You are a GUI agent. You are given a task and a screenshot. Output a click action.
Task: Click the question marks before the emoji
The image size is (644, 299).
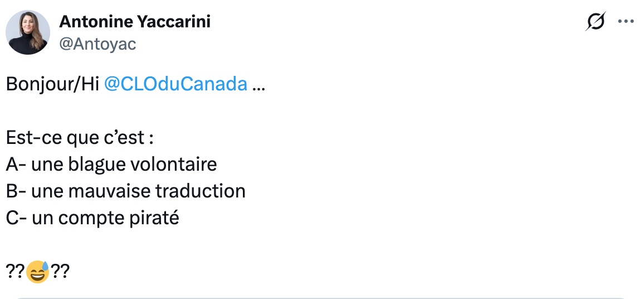(15, 272)
